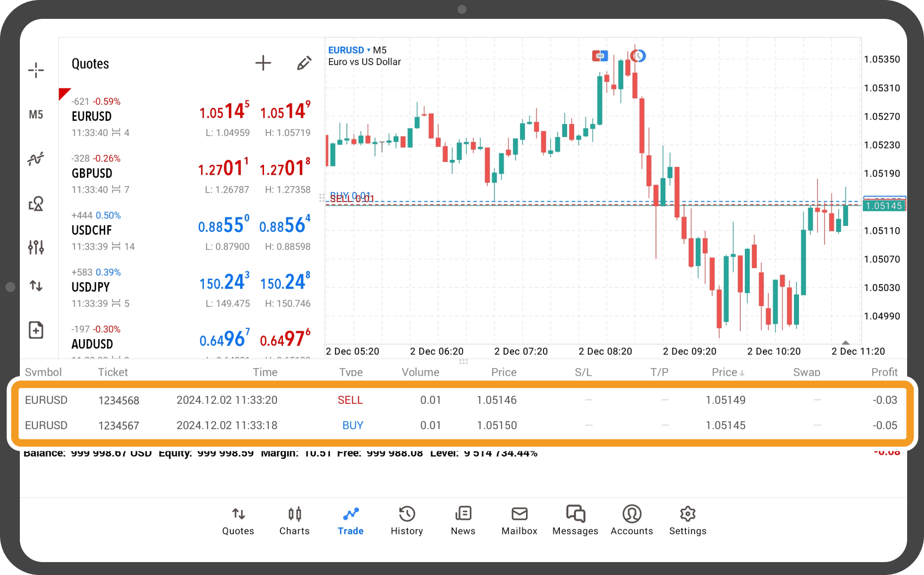Select the EURUSD BUY position row
924x575 pixels.
pyautogui.click(x=462, y=426)
